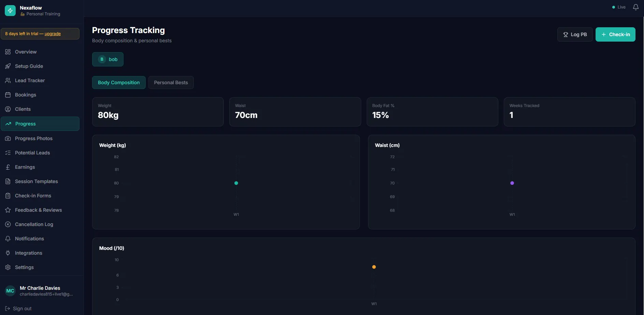Image resolution: width=644 pixels, height=315 pixels.
Task: Click the Overview grid icon in the sidebar
Action: 8,52
